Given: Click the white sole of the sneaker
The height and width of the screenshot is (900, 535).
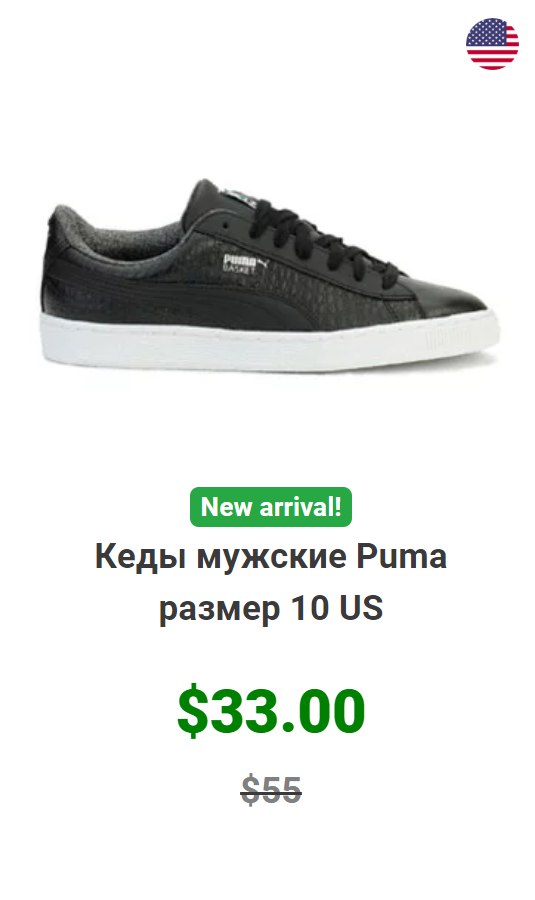Looking at the screenshot, I should [270, 344].
